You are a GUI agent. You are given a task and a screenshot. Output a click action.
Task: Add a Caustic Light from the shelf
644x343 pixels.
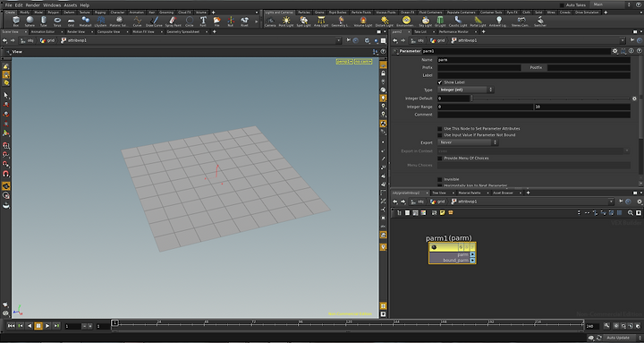(x=458, y=21)
